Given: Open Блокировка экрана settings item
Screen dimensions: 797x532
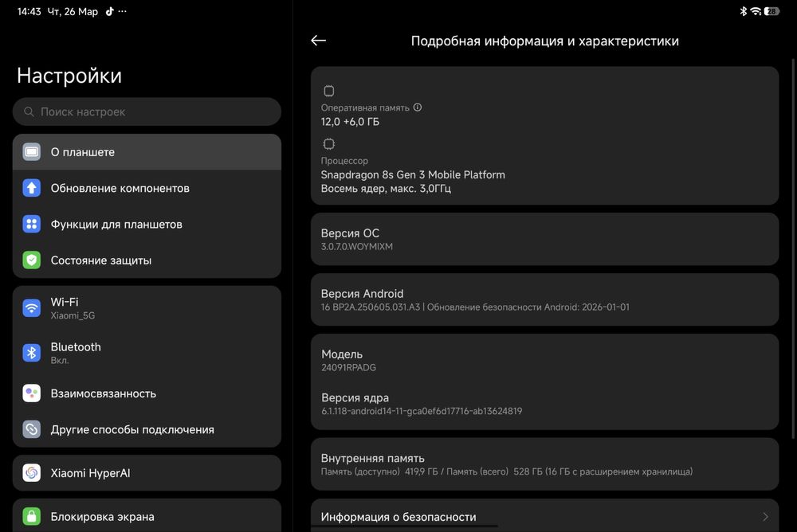Looking at the screenshot, I should tap(102, 516).
